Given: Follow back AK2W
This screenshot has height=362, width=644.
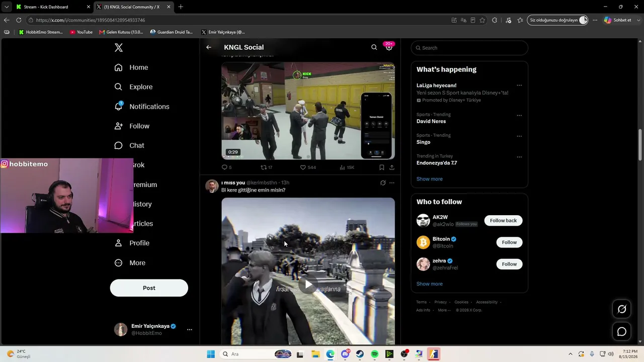Looking at the screenshot, I should coord(503,221).
